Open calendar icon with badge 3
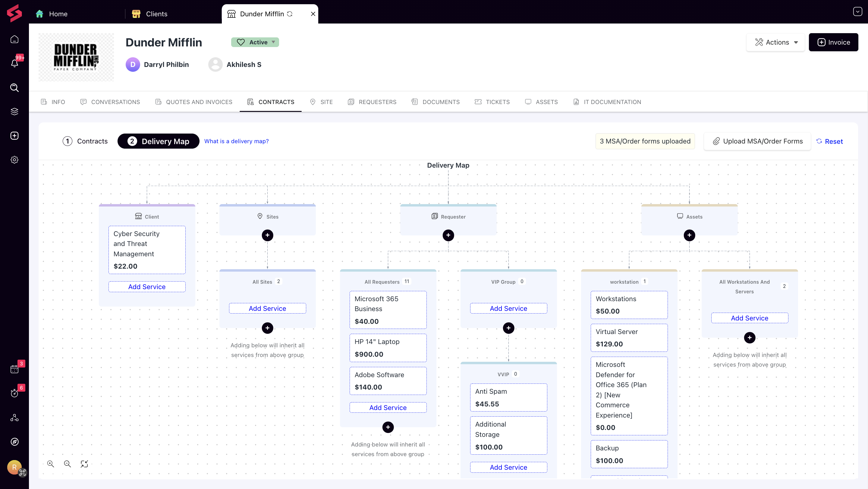The width and height of the screenshot is (868, 489). coord(14,369)
